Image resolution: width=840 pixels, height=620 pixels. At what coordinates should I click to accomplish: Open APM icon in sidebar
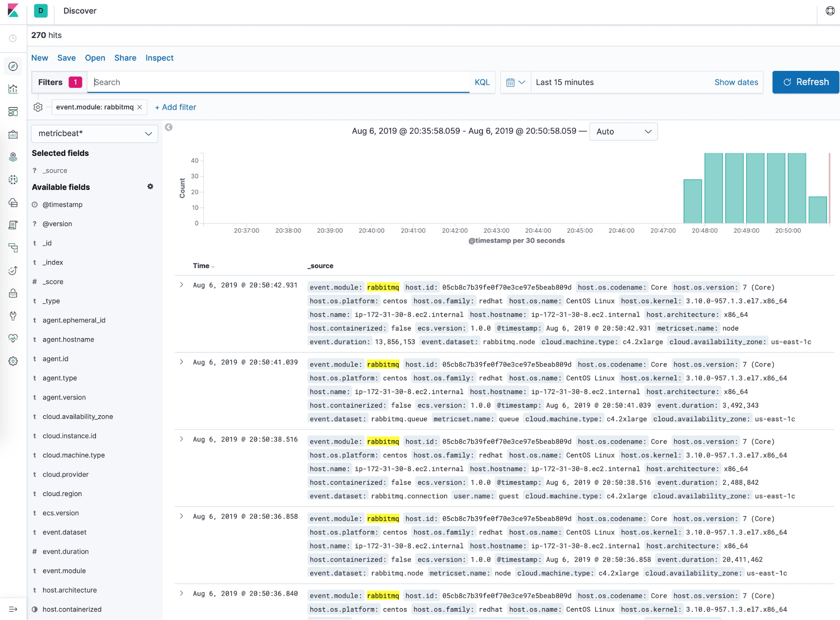(x=13, y=248)
